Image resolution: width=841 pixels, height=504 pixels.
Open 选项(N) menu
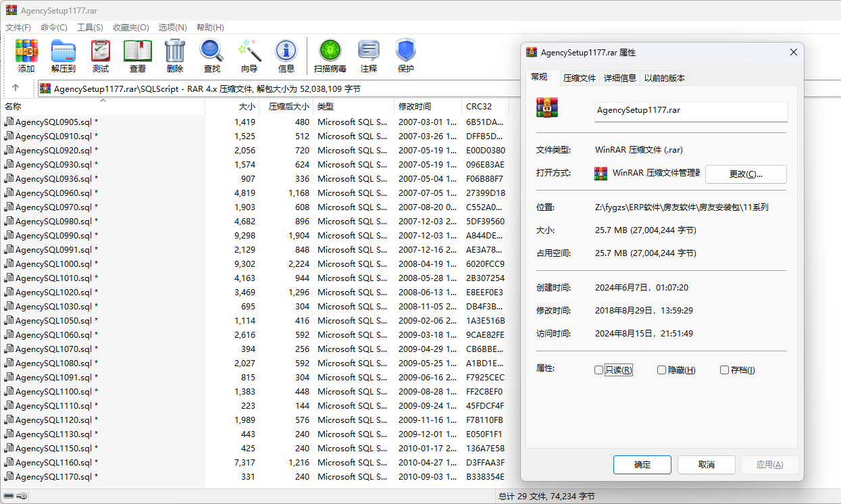click(x=172, y=28)
